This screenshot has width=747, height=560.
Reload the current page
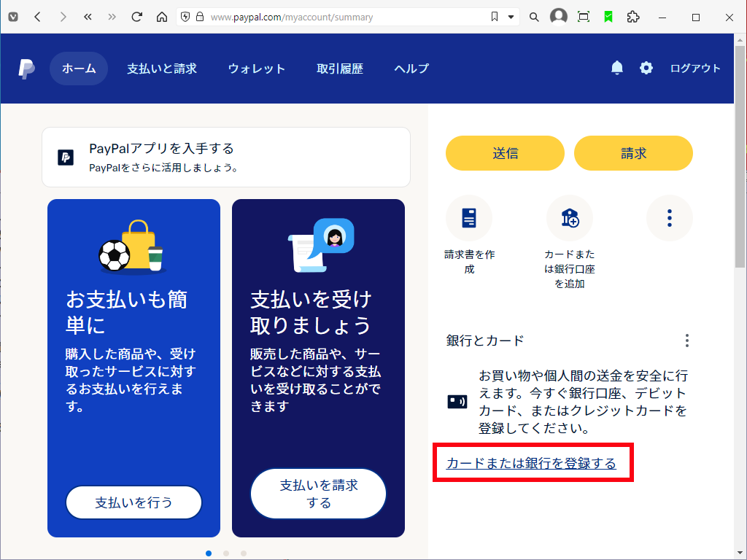pos(136,17)
